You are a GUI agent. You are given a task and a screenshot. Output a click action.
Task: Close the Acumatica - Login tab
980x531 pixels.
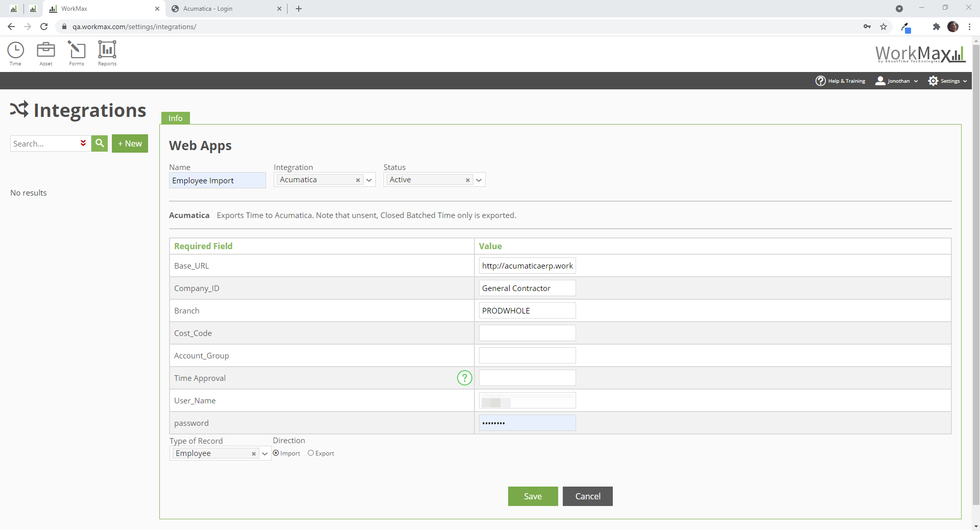pos(279,9)
